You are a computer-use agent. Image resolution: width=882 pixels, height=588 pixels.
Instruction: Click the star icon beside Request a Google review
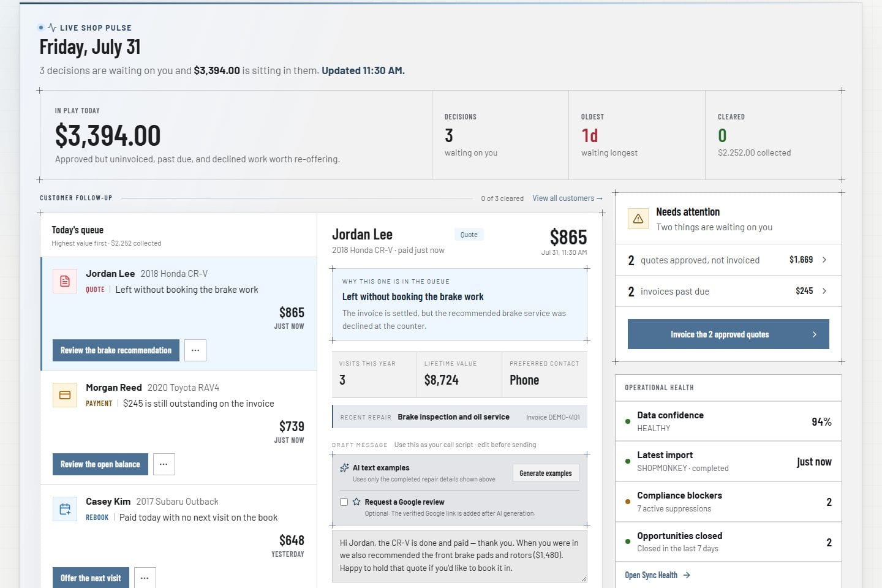point(356,502)
